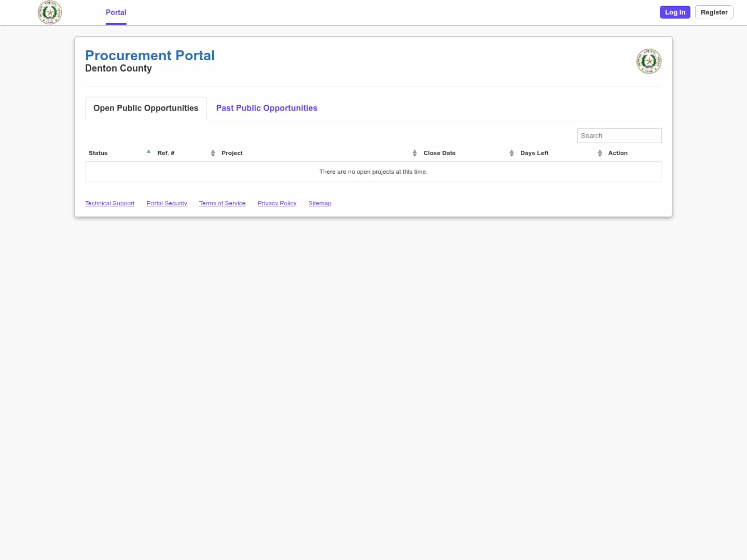Viewport: 747px width, 560px height.
Task: Open Portal Security link
Action: pyautogui.click(x=167, y=203)
